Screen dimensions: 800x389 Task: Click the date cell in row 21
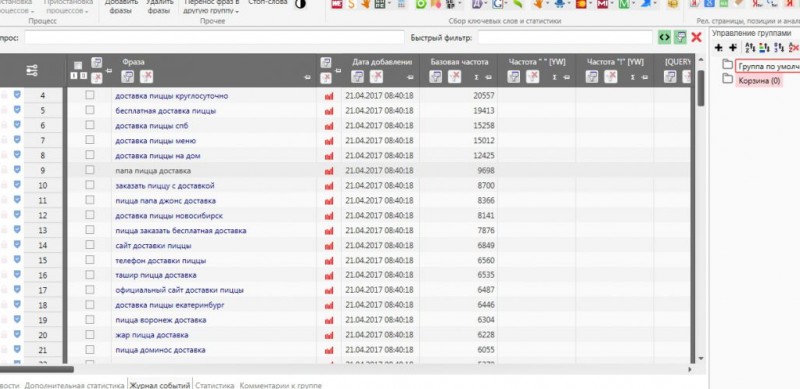(380, 350)
